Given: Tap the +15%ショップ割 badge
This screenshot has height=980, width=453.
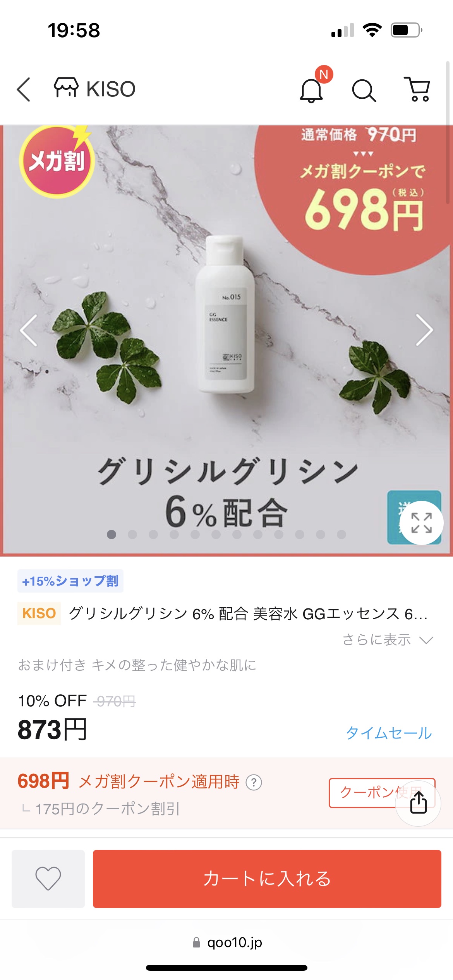Looking at the screenshot, I should [70, 581].
